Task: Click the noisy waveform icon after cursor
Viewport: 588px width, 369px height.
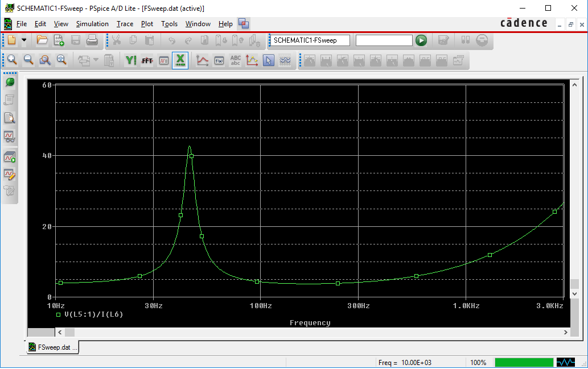Action: (x=285, y=60)
